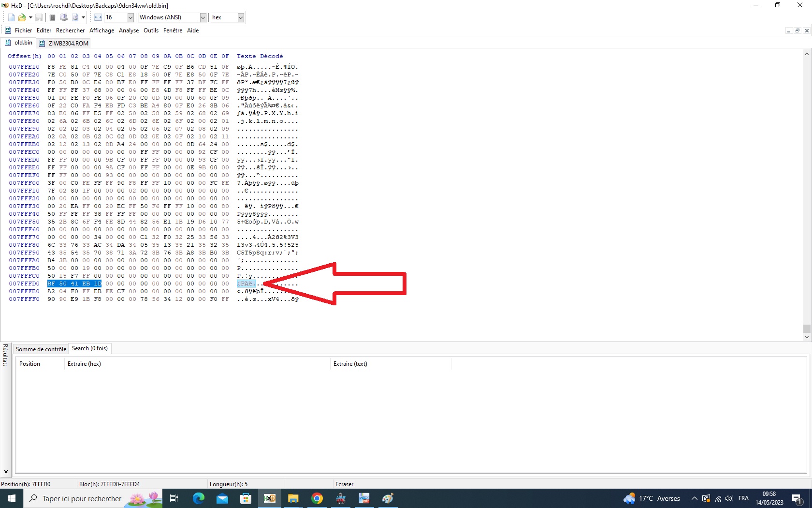Viewport: 812px width, 508px height.
Task: Click the Open disk toolbar icon
Action: click(64, 17)
